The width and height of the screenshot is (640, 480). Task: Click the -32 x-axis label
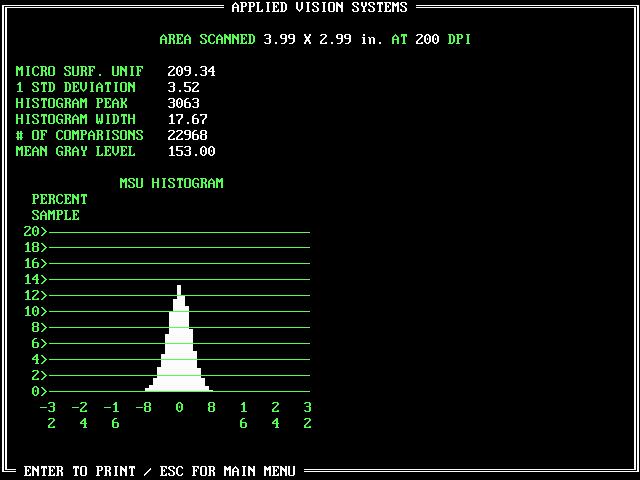tap(47, 415)
